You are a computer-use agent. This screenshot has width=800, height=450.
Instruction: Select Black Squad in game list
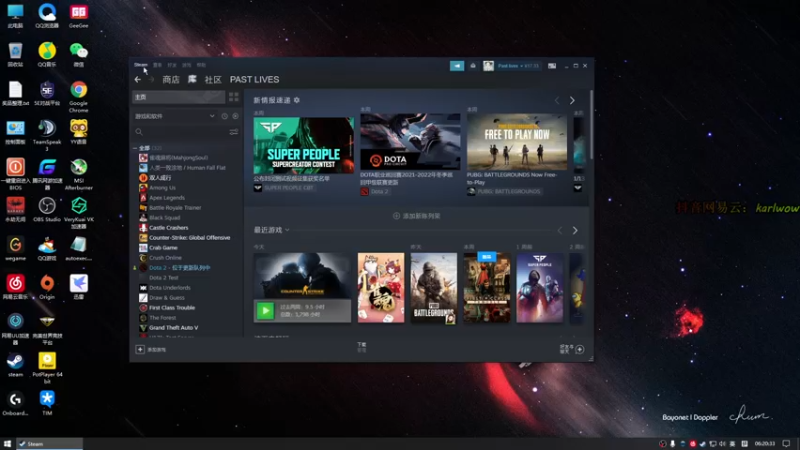pos(159,218)
